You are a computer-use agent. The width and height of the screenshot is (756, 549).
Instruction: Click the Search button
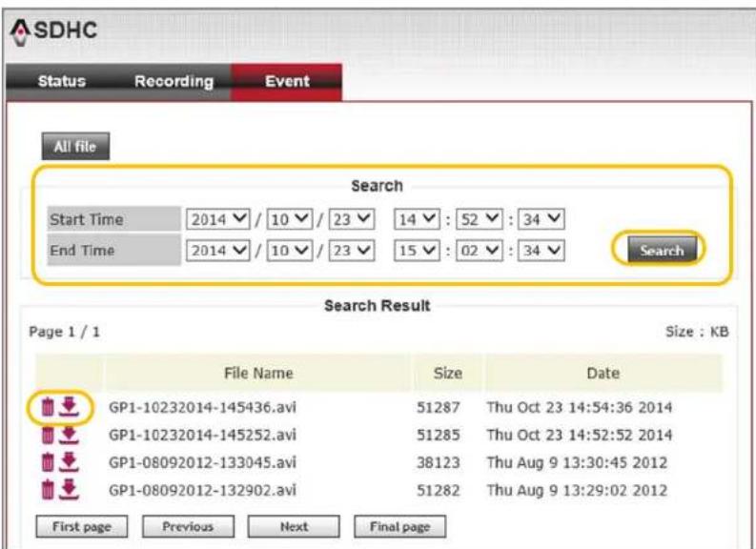662,250
